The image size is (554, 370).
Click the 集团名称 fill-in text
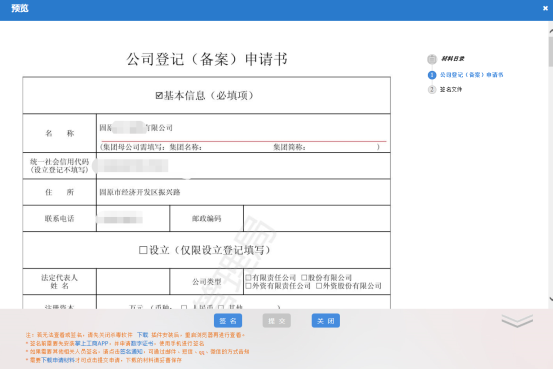pos(185,147)
